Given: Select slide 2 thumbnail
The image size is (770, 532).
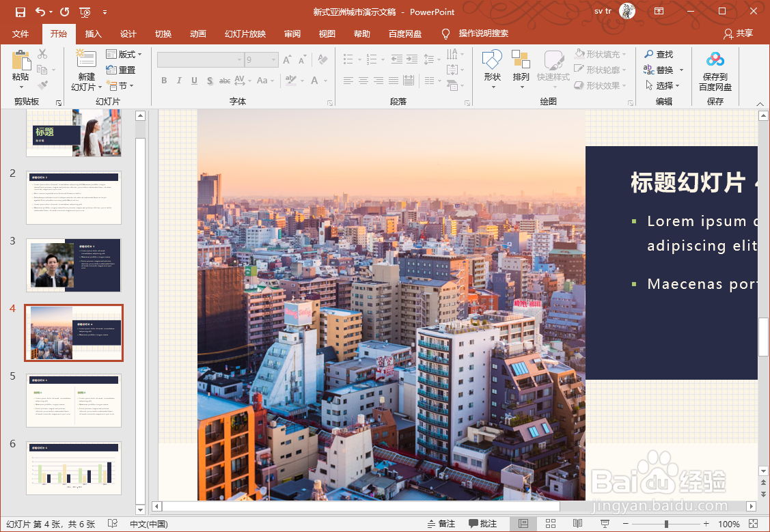Looking at the screenshot, I should coord(74,197).
